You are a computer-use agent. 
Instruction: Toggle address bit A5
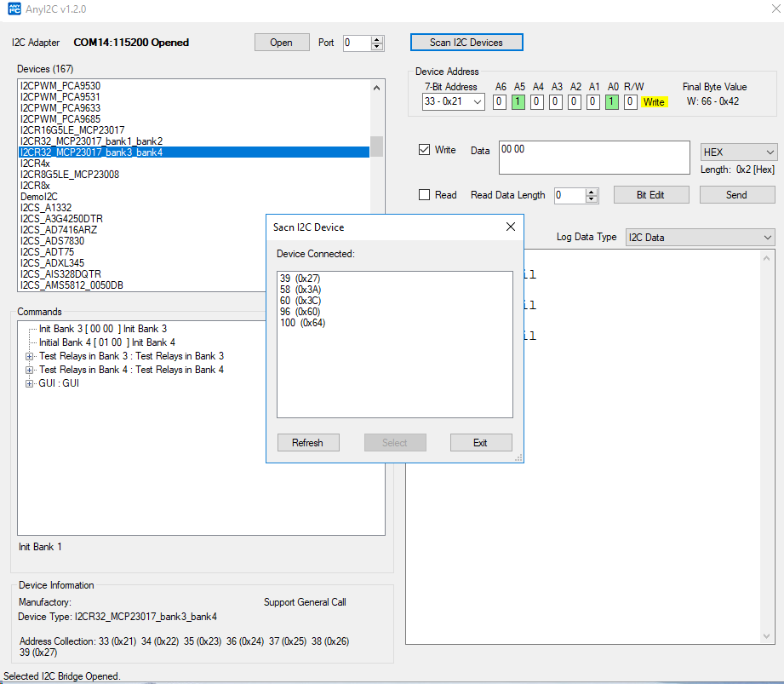518,101
